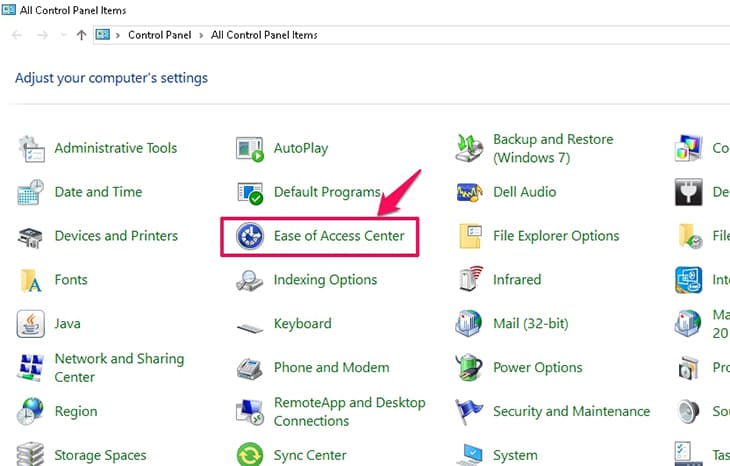Open the Date and Time link

(x=98, y=192)
